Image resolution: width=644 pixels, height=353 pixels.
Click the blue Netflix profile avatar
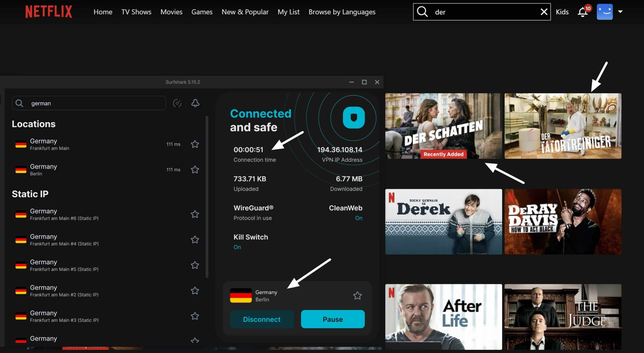pyautogui.click(x=605, y=12)
